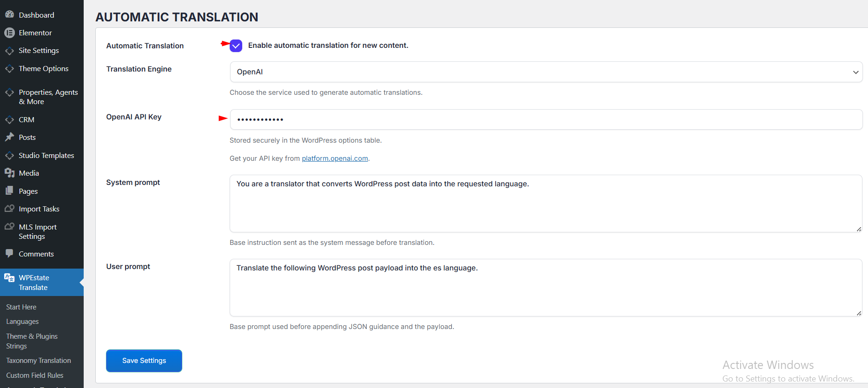Click the Media library icon
This screenshot has height=388, width=868.
click(x=9, y=173)
